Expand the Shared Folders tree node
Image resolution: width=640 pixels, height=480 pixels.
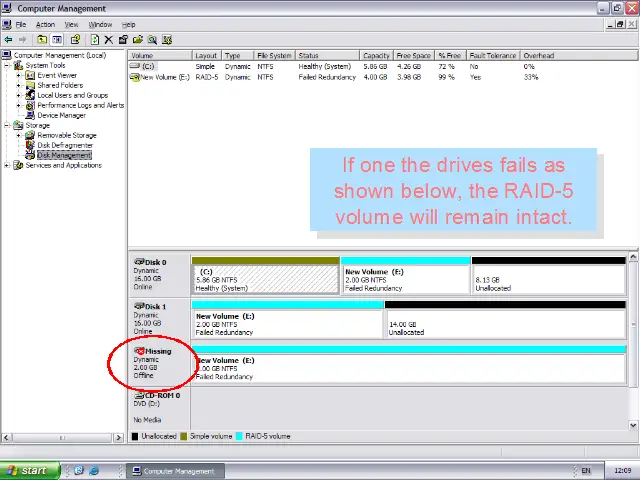(18, 85)
